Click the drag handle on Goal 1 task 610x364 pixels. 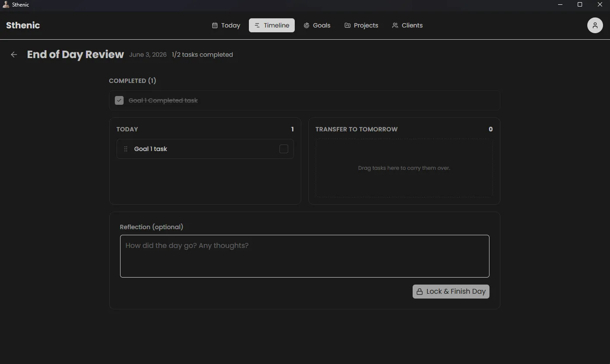126,149
